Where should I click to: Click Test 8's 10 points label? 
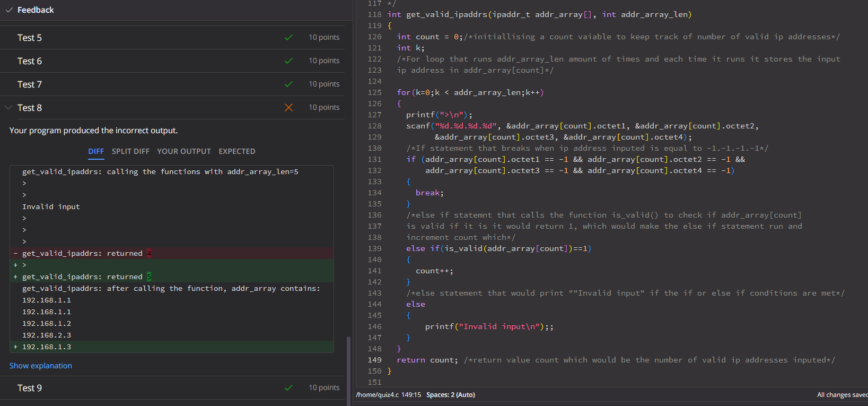click(324, 107)
